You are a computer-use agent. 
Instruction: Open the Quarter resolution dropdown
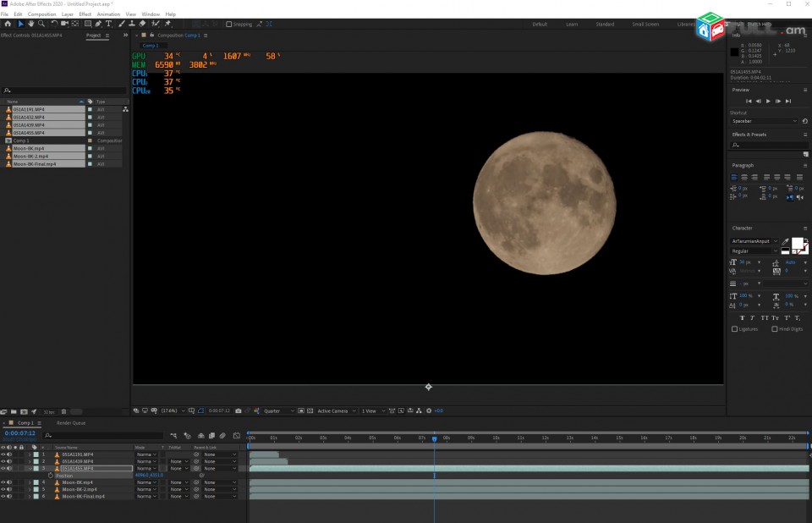click(x=278, y=410)
